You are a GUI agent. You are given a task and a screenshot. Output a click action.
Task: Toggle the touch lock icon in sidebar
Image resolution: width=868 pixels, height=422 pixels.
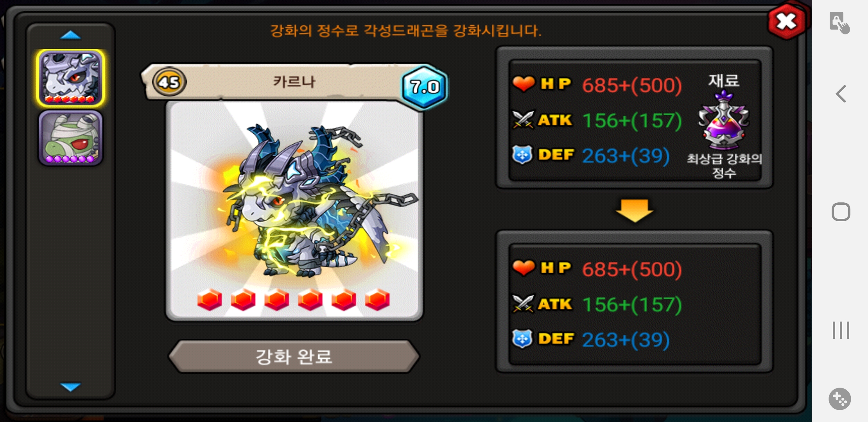pyautogui.click(x=839, y=23)
